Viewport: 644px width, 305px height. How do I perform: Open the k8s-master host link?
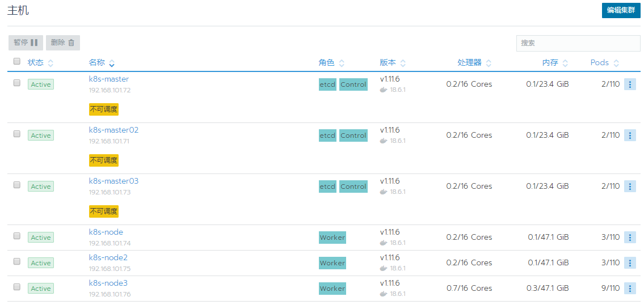109,79
